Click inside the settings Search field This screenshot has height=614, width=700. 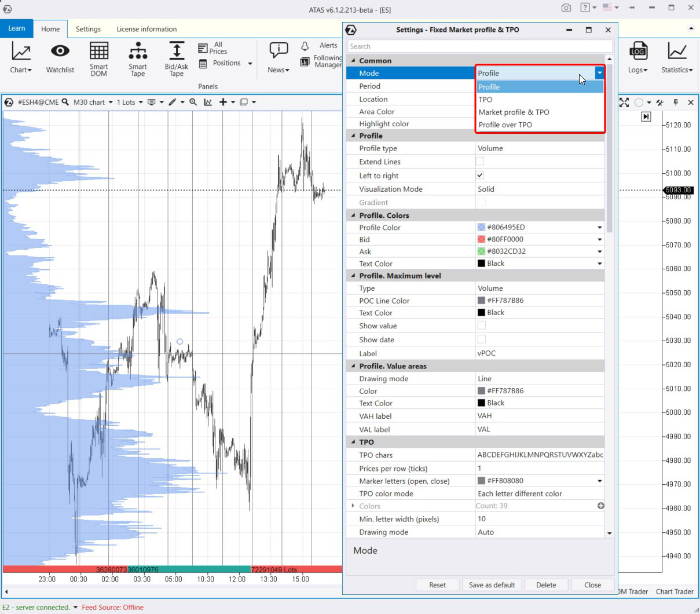click(479, 46)
